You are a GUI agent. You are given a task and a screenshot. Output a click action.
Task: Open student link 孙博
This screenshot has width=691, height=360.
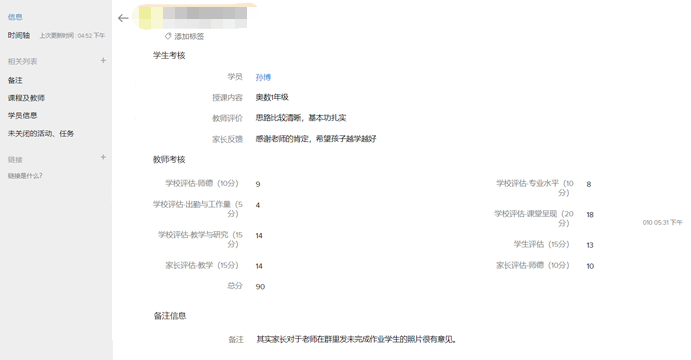[263, 78]
